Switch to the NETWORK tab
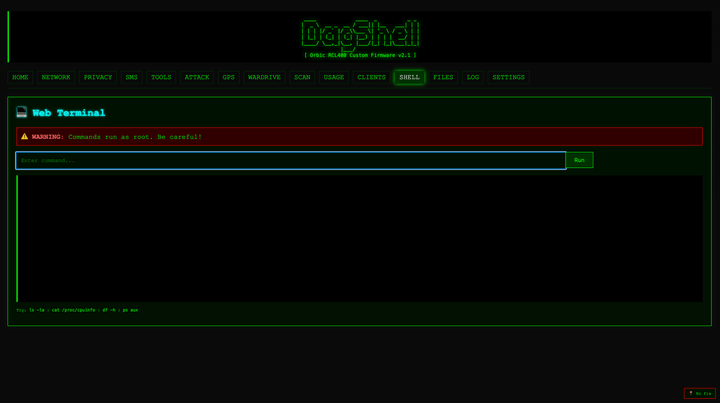The height and width of the screenshot is (403, 720). [56, 77]
